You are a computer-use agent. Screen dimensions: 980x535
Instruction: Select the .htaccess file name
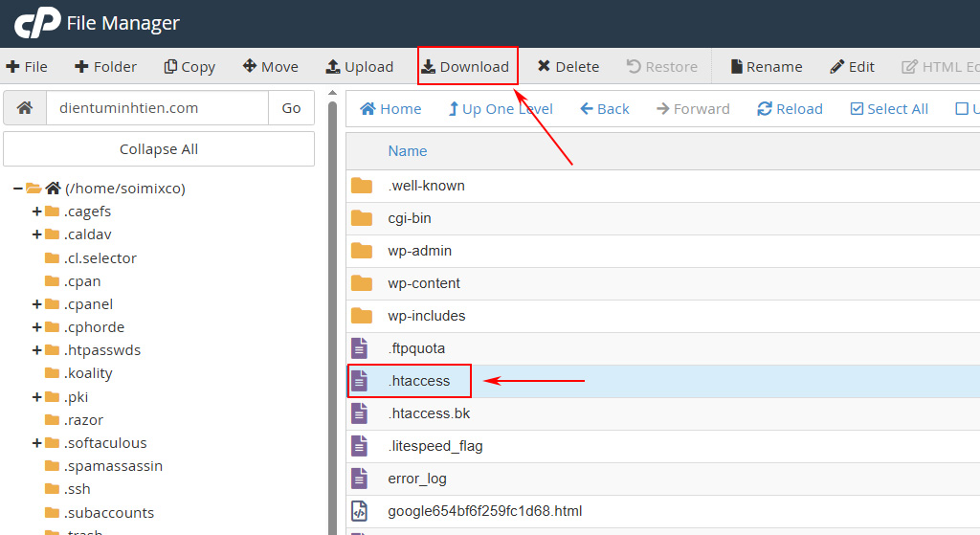tap(419, 381)
